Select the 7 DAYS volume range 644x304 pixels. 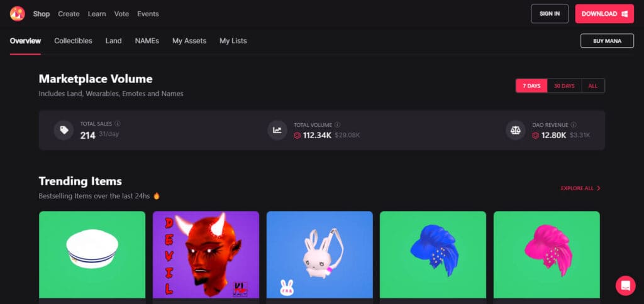click(531, 86)
